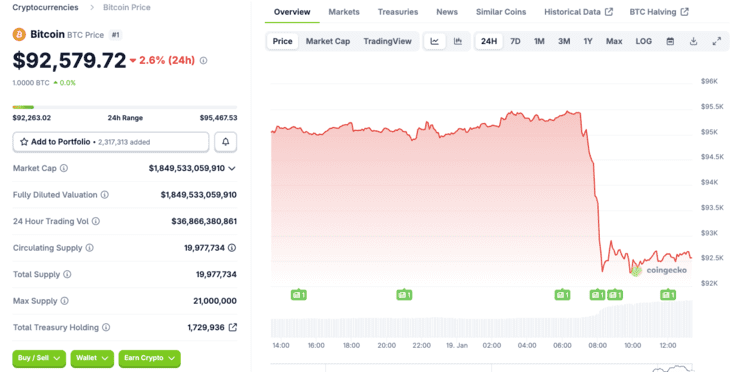The image size is (750, 372).
Task: Open the Buy / Sell dropdown
Action: coord(39,358)
